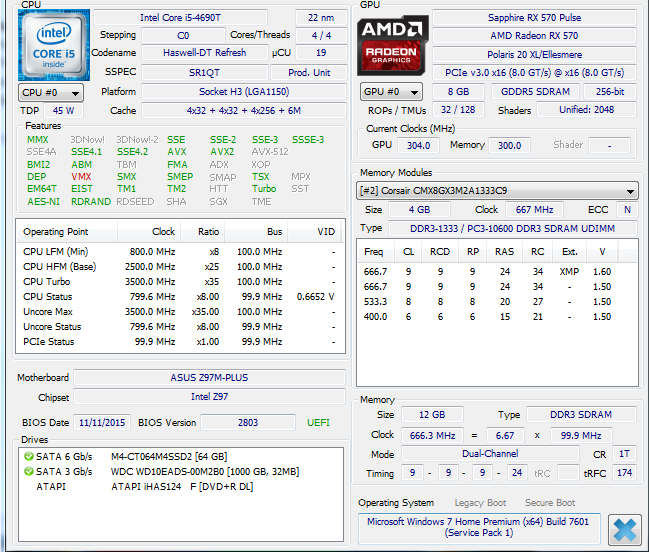649x552 pixels.
Task: Click the 22 nm process field
Action: coord(321,18)
